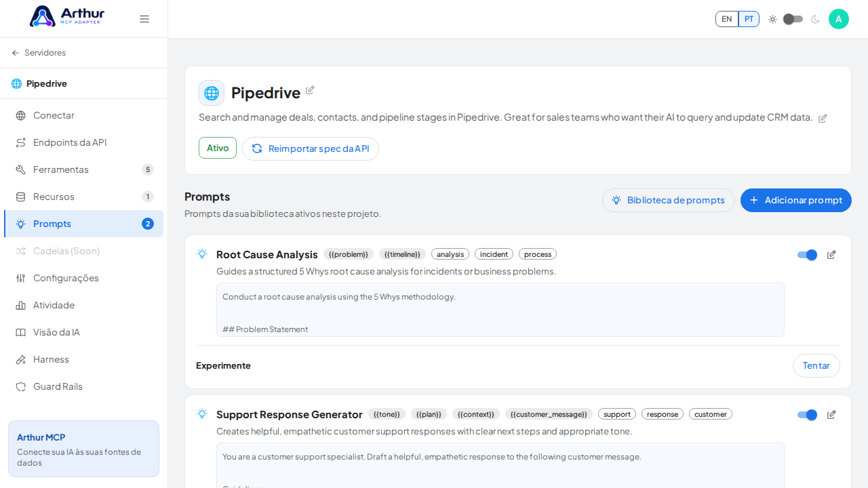Image resolution: width=868 pixels, height=488 pixels.
Task: Open Conectar in the sidebar
Action: (x=84, y=115)
